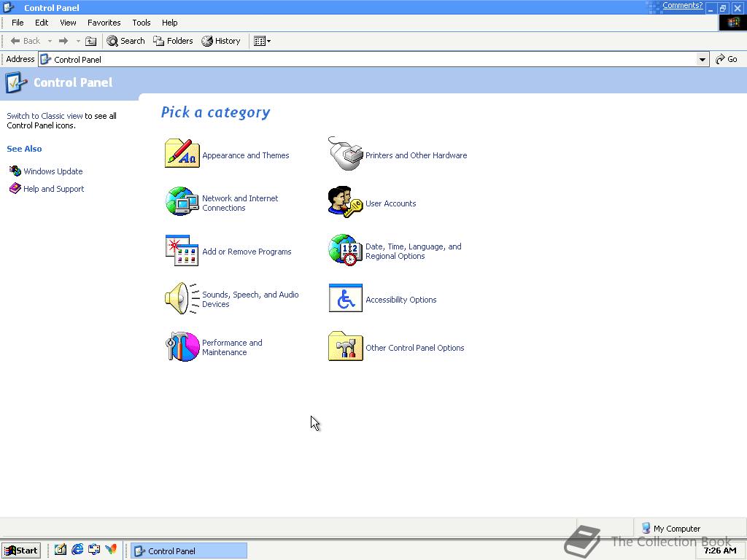Click the Comments? link in title bar

point(682,5)
